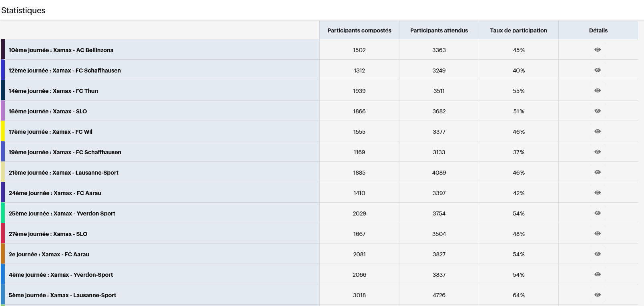Image resolution: width=644 pixels, height=306 pixels.
Task: Open eye icon for 25ème journée Yverdon Sport
Action: coord(598,213)
